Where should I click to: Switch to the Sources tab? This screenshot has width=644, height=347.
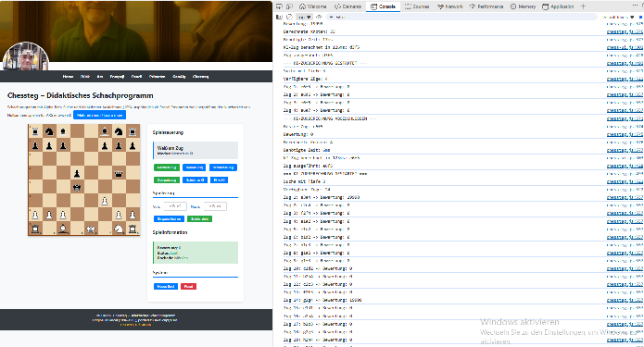(417, 6)
